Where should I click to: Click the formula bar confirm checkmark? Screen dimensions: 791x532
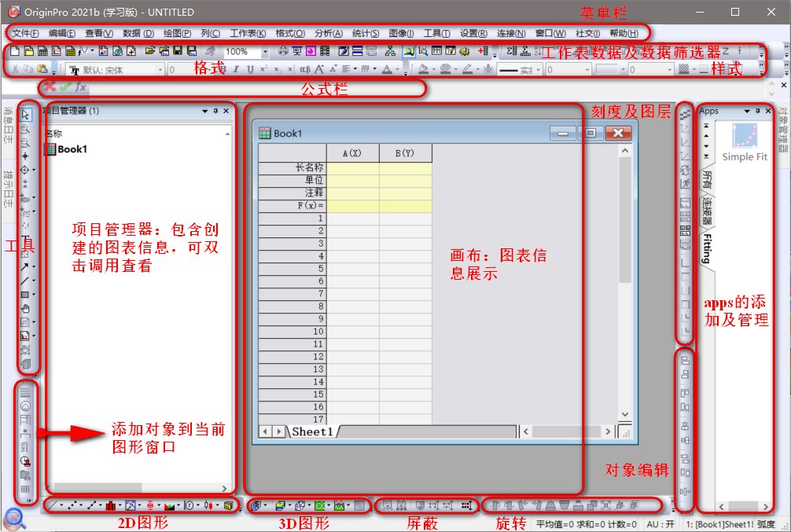coord(65,87)
